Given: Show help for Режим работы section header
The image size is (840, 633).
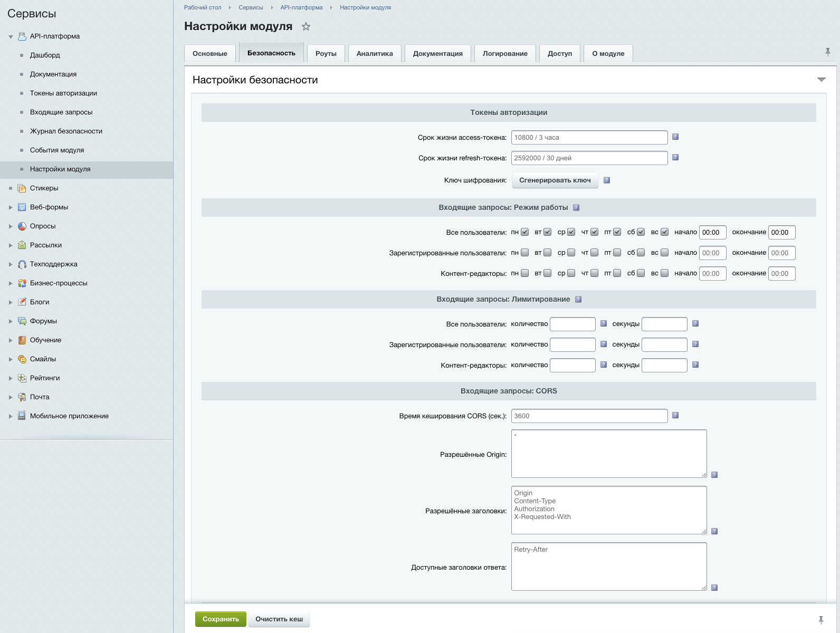Looking at the screenshot, I should coord(576,208).
